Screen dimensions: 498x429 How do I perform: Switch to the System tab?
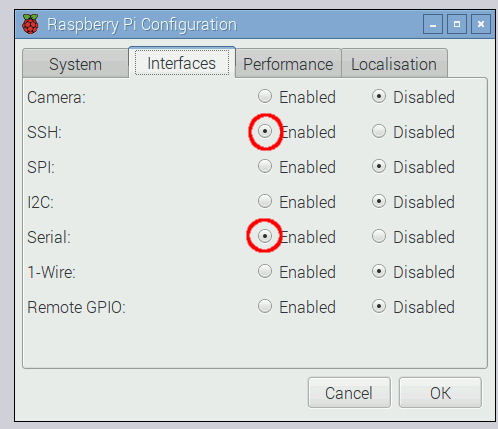click(x=76, y=63)
